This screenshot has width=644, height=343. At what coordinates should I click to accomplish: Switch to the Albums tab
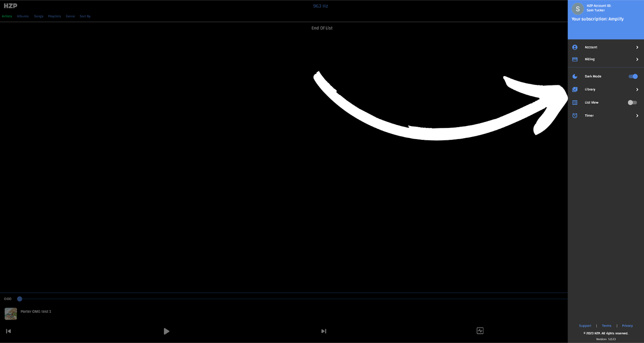23,16
